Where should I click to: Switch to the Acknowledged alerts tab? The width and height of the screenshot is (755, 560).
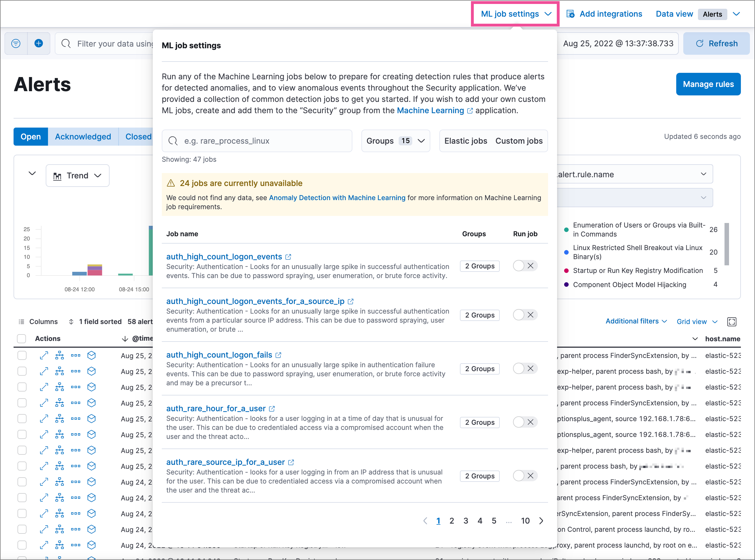pyautogui.click(x=83, y=137)
